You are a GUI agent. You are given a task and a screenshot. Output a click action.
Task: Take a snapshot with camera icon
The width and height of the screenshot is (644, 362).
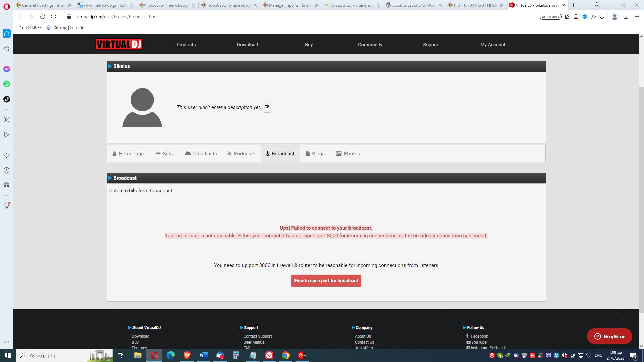click(x=576, y=17)
